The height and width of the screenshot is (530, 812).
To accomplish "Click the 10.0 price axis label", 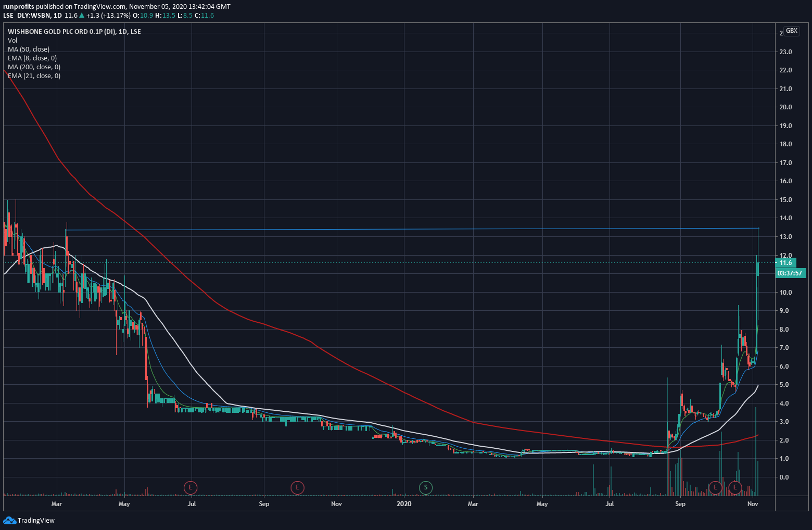I will [785, 293].
